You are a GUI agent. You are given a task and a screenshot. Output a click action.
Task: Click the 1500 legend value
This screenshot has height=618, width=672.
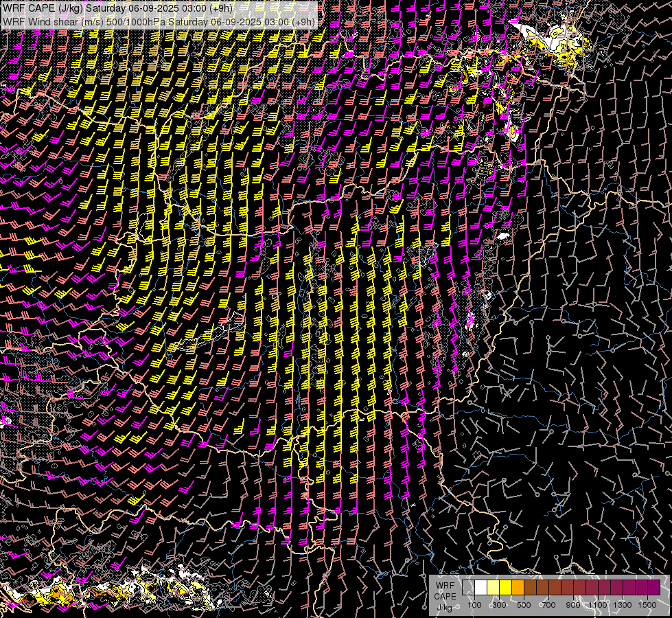pyautogui.click(x=647, y=605)
